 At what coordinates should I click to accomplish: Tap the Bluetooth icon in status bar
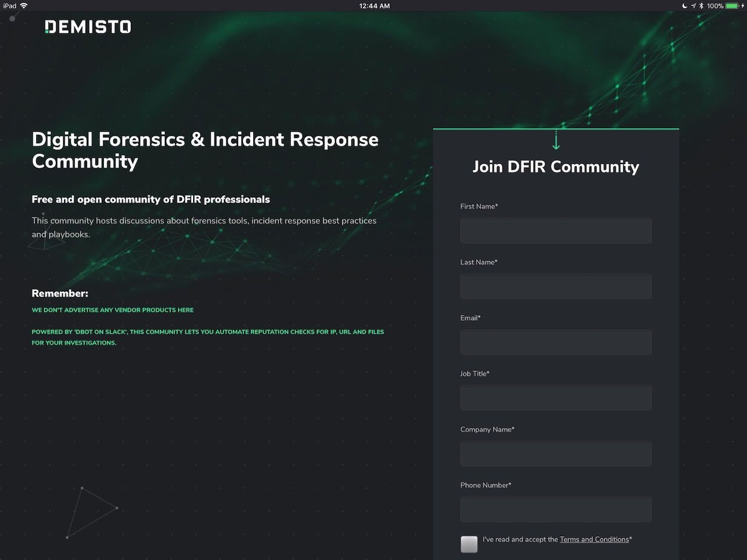(x=701, y=6)
